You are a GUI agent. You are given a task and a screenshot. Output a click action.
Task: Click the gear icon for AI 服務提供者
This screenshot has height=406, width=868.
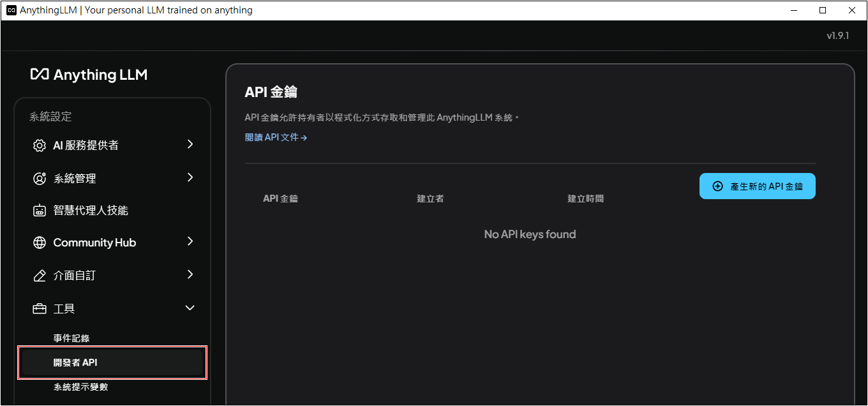pos(40,146)
